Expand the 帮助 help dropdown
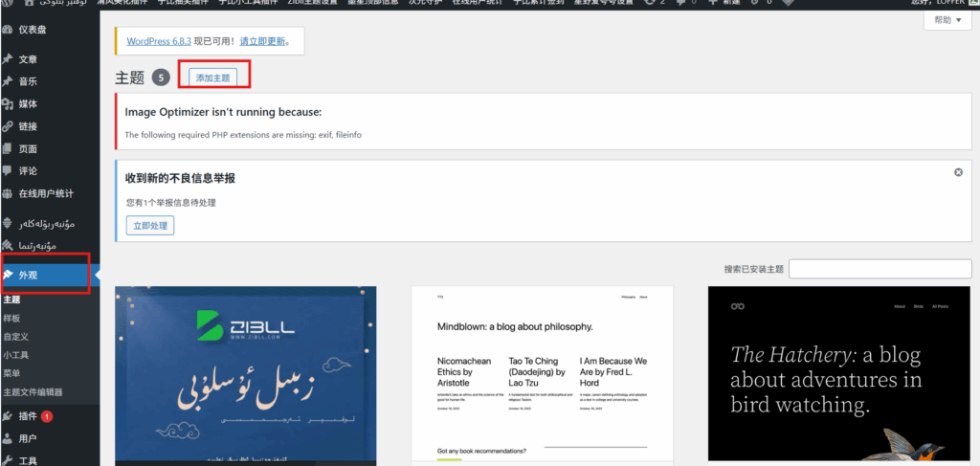Screen dimensions: 980x466 tap(947, 20)
